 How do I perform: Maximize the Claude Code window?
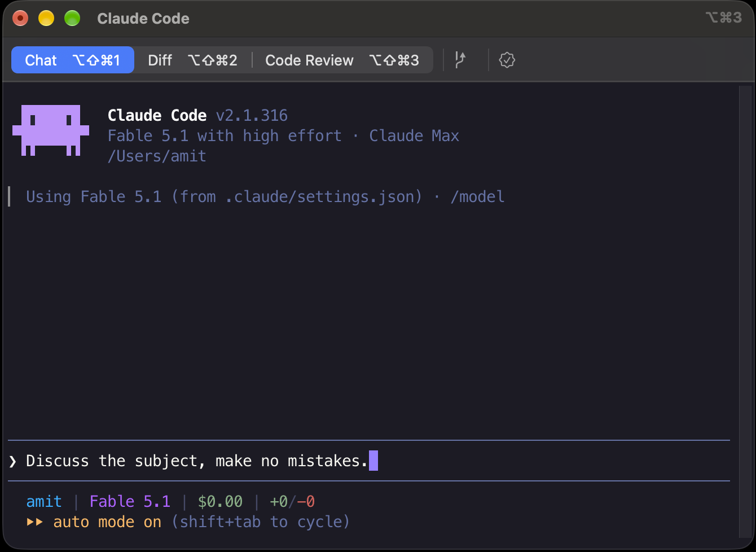72,19
